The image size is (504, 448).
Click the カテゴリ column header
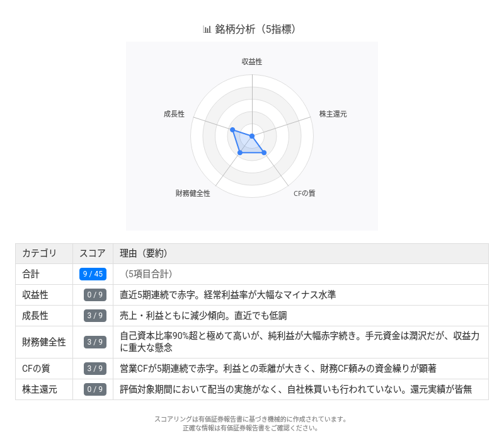[x=39, y=253]
